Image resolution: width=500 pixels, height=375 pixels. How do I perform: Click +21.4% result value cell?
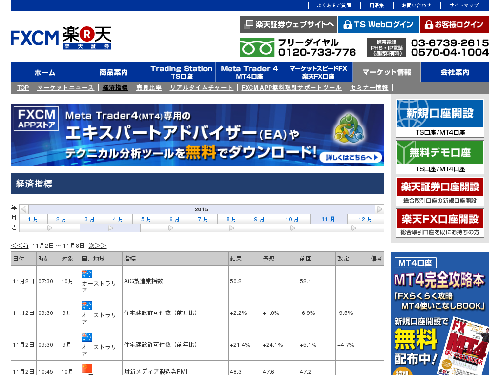(x=240, y=345)
